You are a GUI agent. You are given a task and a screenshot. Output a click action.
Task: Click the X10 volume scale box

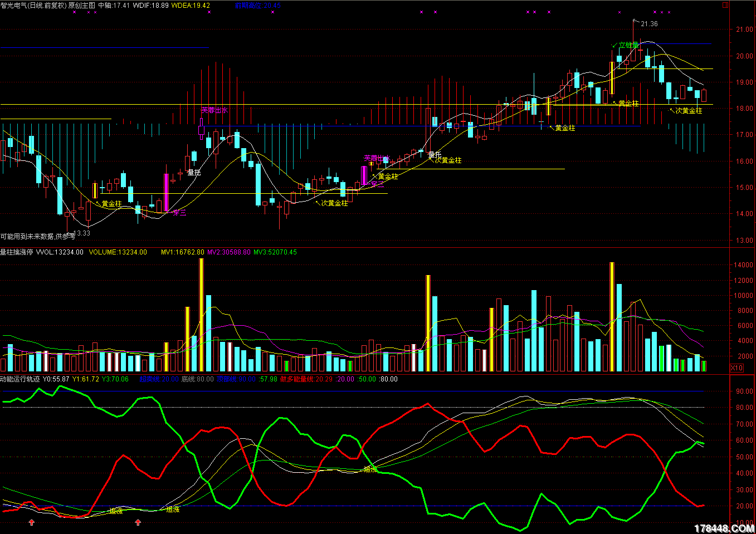737,368
